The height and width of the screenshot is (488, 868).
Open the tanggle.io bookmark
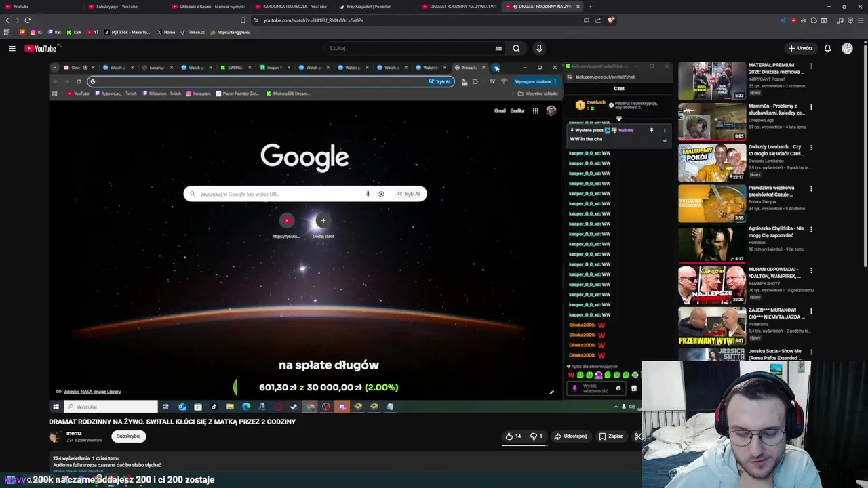(230, 32)
